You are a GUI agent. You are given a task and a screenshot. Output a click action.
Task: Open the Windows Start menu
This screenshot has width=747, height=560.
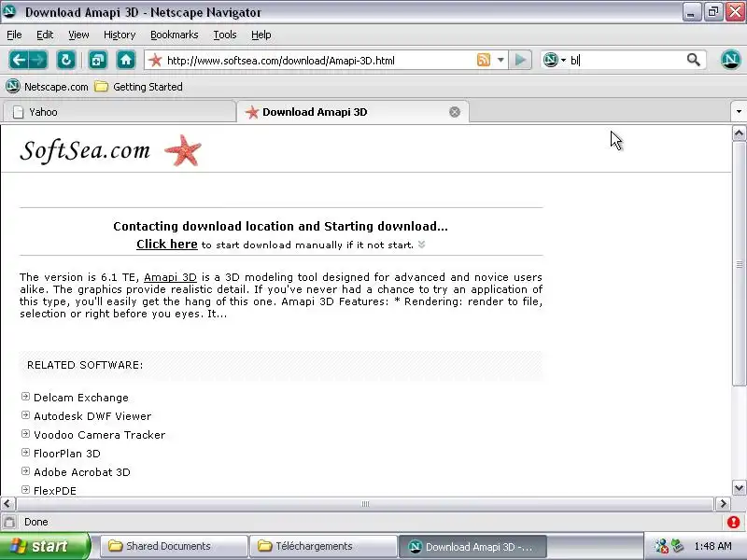tap(44, 546)
